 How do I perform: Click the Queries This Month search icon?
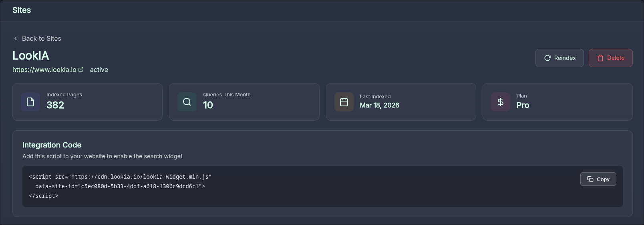[187, 102]
